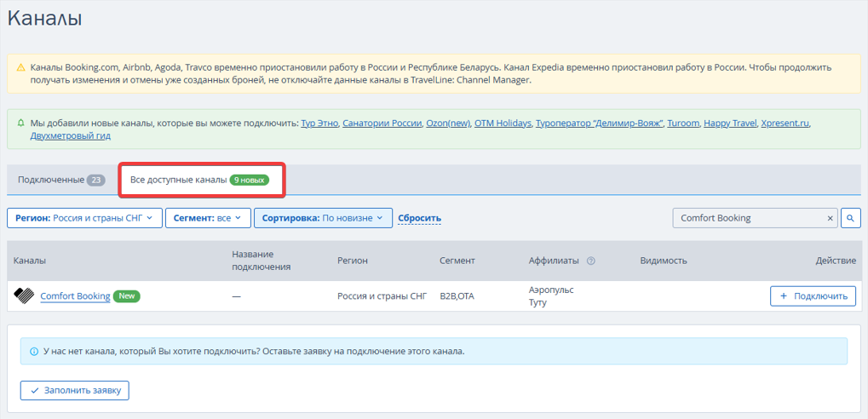Click the Регион column header
Viewport: 868px width, 419px height.
353,261
